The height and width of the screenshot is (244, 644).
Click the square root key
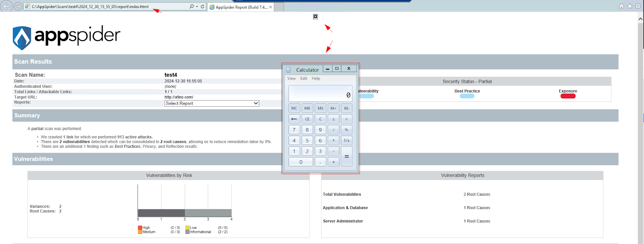pos(347,119)
